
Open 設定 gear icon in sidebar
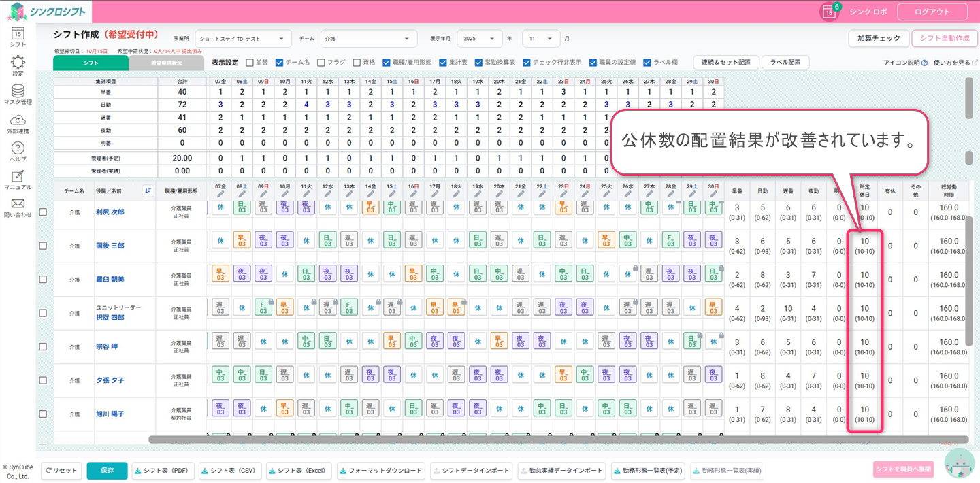(x=18, y=62)
